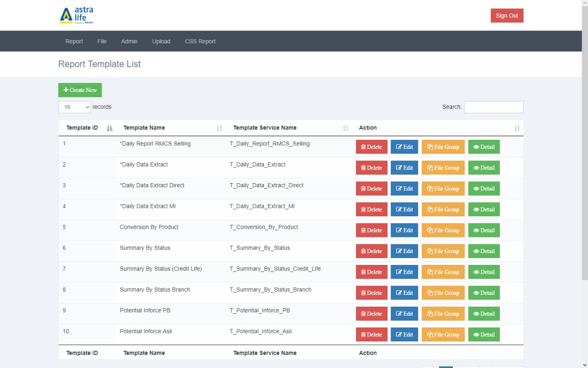Click the Sign Out button

(x=507, y=16)
